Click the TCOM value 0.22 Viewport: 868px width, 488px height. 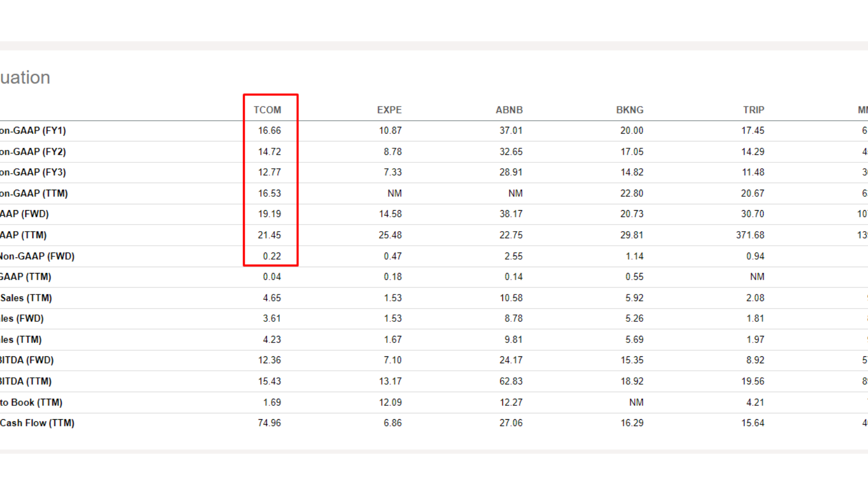(272, 256)
